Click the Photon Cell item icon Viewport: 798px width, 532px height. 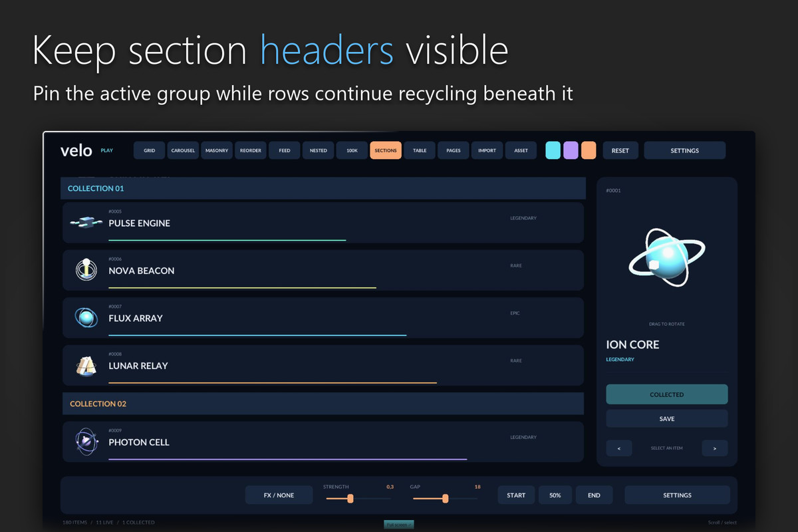86,441
